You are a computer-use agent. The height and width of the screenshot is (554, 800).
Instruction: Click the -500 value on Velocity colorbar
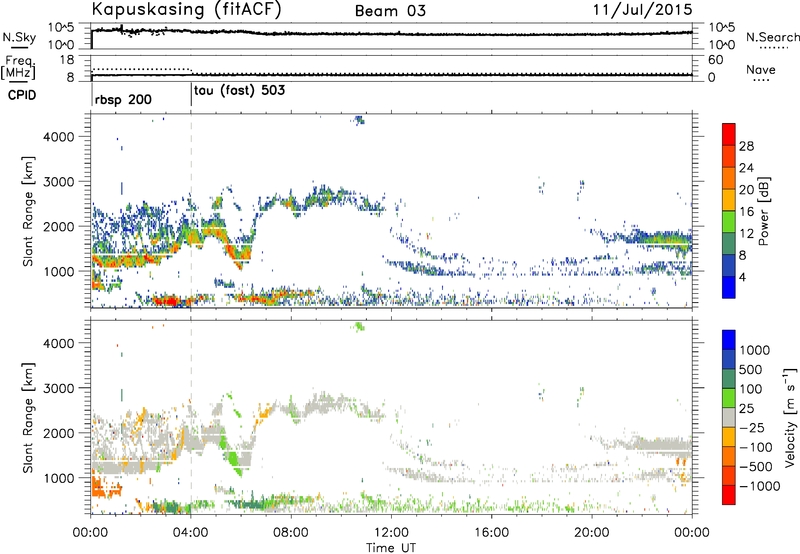tap(756, 466)
